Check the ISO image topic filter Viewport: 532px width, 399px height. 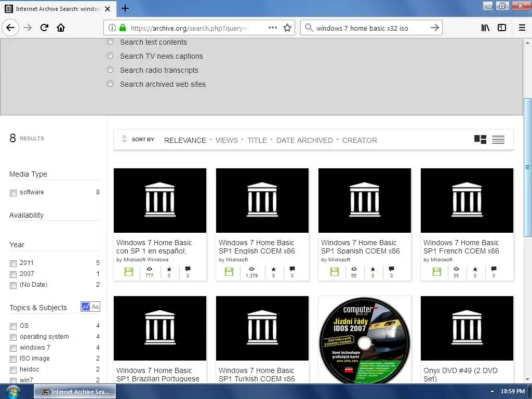[x=13, y=358]
